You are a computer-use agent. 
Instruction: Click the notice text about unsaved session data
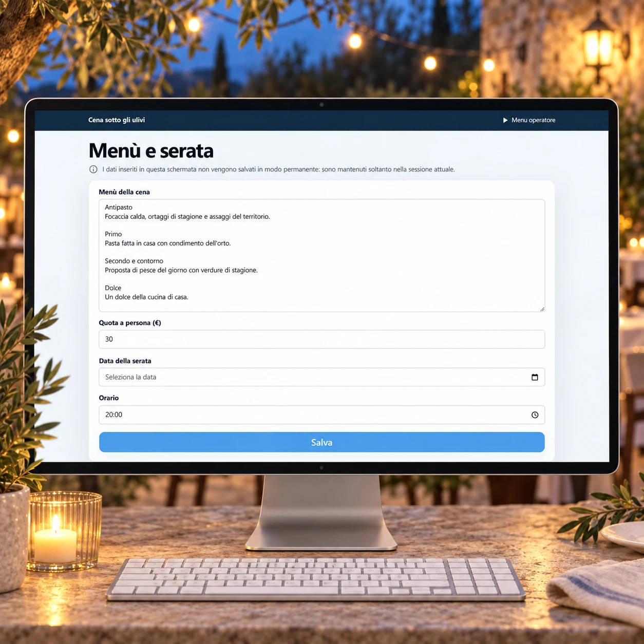278,169
